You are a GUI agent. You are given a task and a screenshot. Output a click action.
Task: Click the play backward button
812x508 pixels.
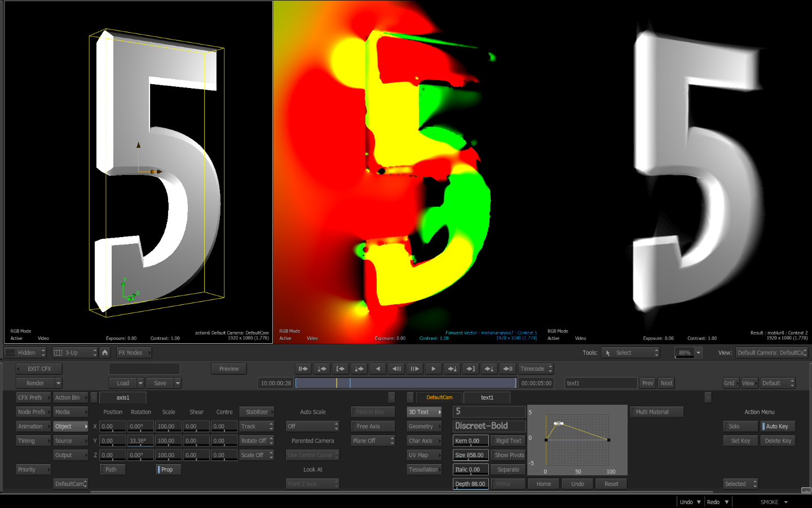[378, 369]
